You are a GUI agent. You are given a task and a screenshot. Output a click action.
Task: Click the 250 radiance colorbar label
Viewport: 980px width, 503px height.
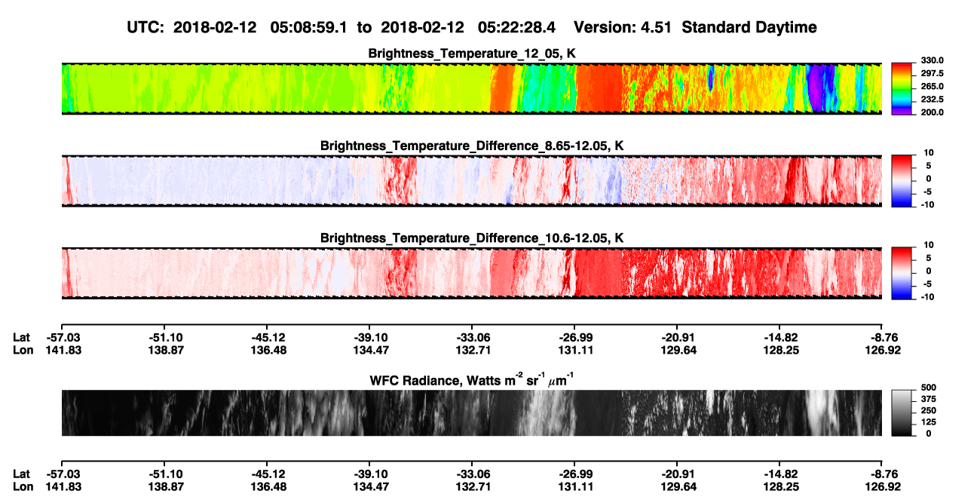(928, 410)
